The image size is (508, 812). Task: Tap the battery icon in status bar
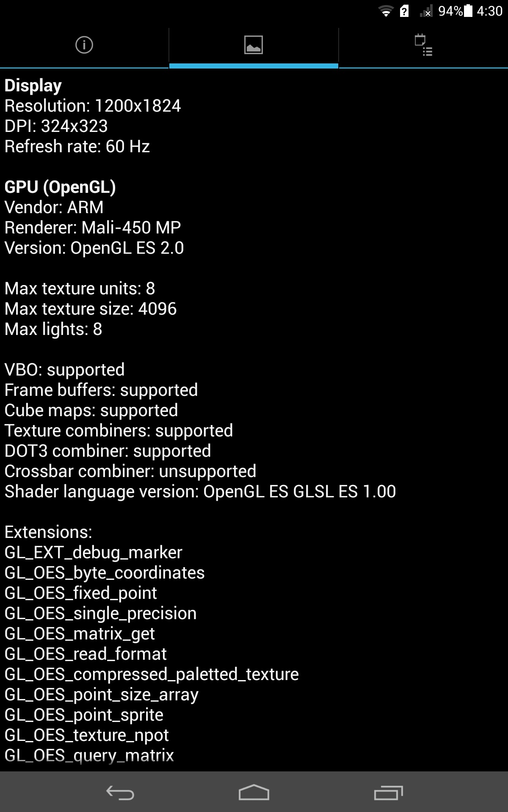(x=468, y=11)
